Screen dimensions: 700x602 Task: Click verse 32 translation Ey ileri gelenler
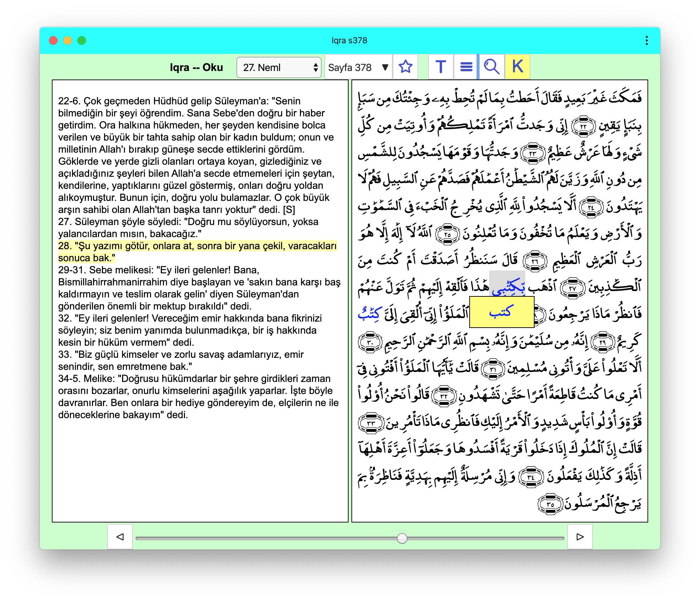point(190,330)
